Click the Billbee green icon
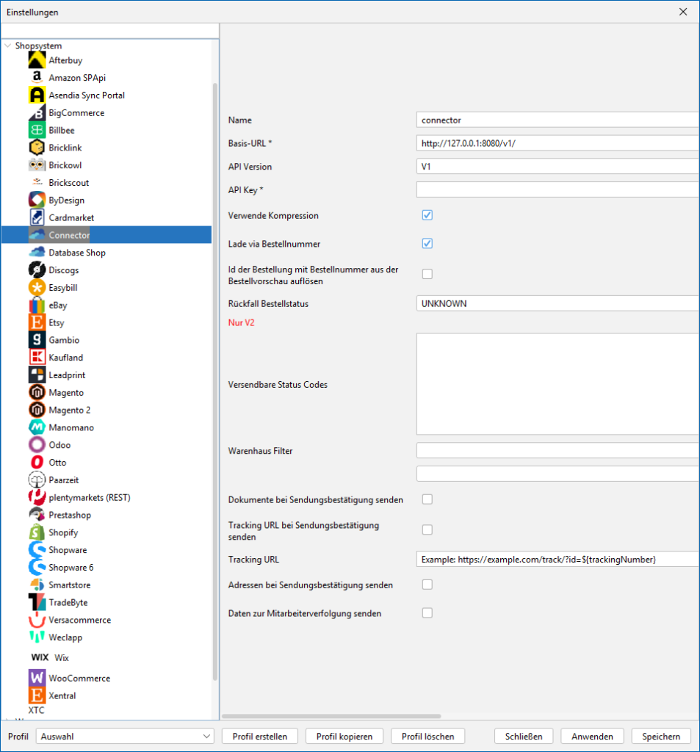The image size is (700, 752). [37, 130]
